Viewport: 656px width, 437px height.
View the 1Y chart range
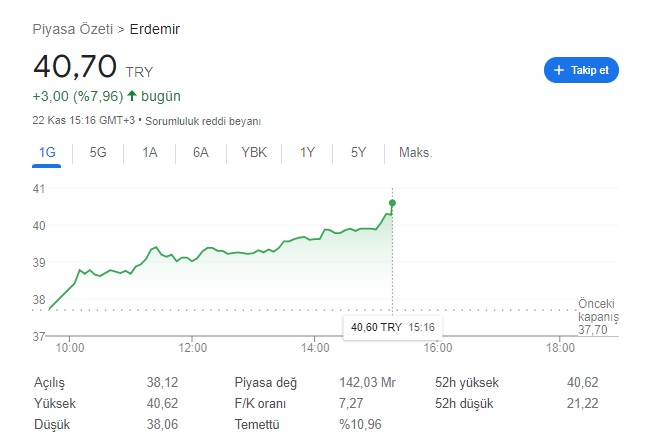(307, 153)
